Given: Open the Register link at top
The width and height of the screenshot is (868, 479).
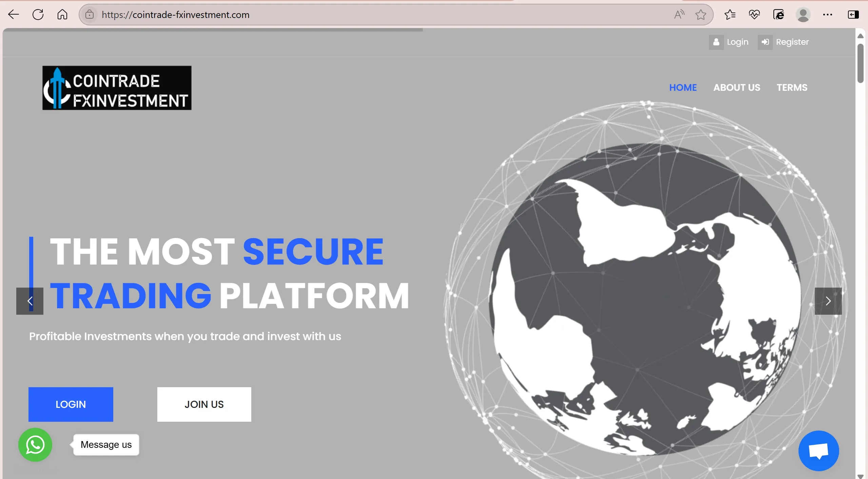Looking at the screenshot, I should pos(792,42).
